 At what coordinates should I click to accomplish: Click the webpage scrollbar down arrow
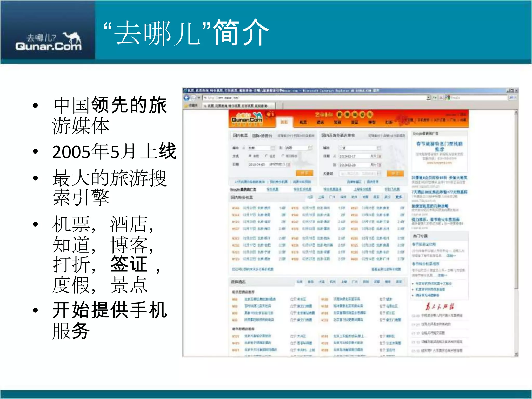click(516, 354)
